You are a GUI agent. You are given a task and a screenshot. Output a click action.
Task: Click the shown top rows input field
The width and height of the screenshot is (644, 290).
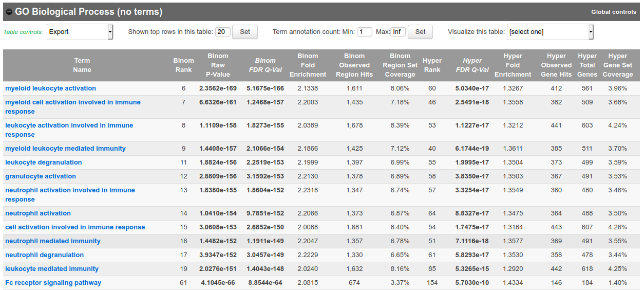click(222, 32)
